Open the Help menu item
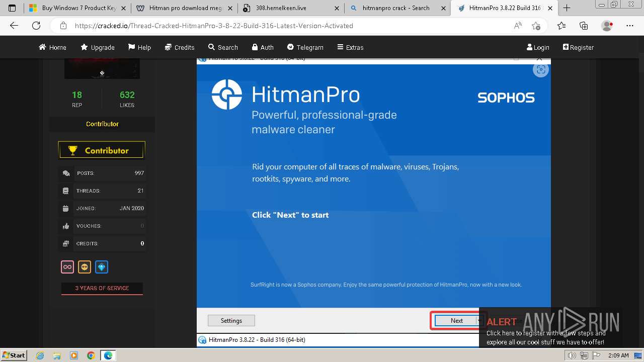The height and width of the screenshot is (362, 644). click(139, 47)
